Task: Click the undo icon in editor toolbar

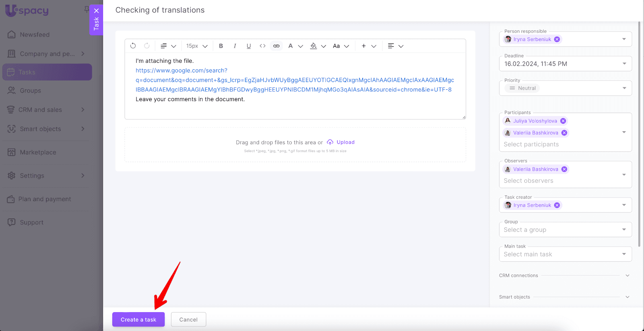Action: [133, 46]
